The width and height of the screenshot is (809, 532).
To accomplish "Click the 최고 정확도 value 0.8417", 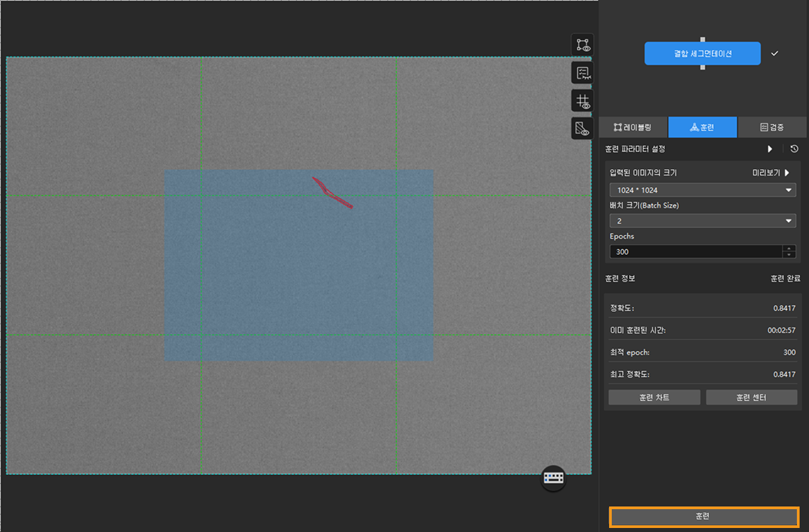I will (x=784, y=374).
